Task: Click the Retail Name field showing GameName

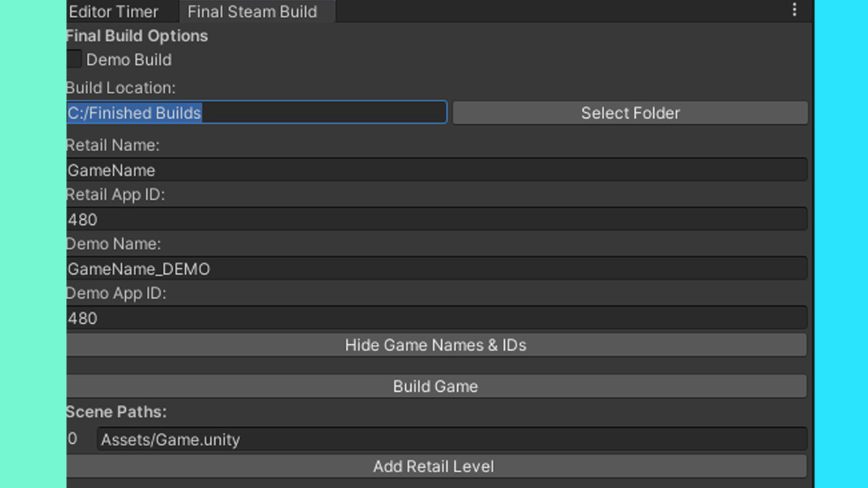Action: (434, 170)
